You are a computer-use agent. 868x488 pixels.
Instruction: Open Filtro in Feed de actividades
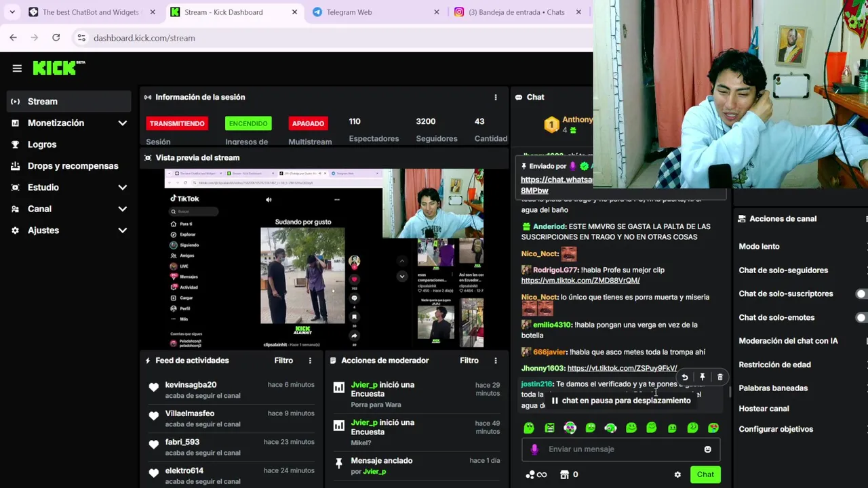coord(283,361)
